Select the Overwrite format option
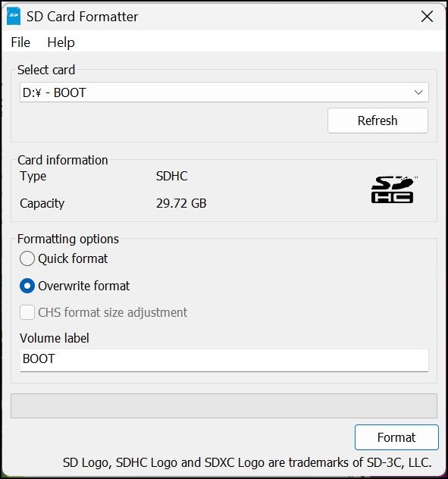Image resolution: width=448 pixels, height=479 pixels. (27, 286)
